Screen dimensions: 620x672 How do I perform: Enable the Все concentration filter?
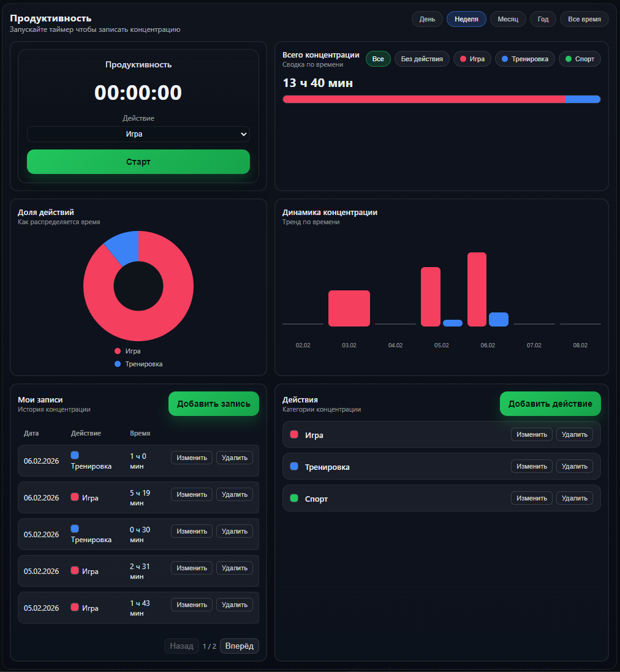[378, 59]
